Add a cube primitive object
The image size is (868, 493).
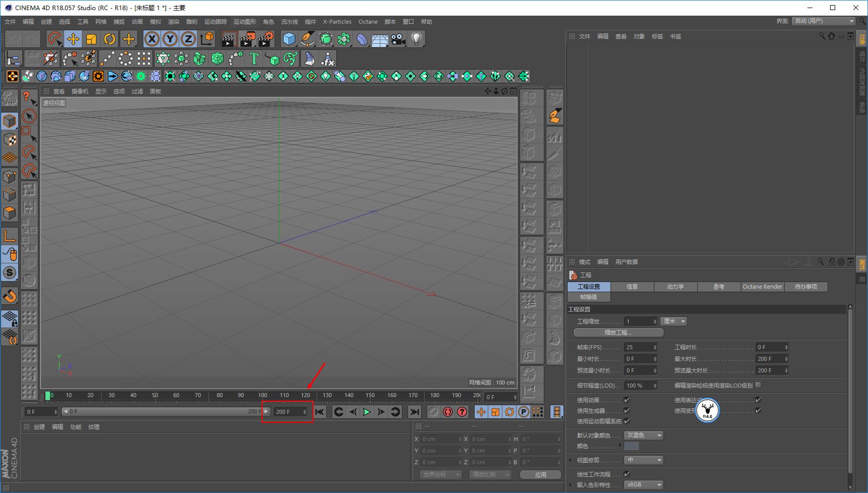pyautogui.click(x=289, y=39)
